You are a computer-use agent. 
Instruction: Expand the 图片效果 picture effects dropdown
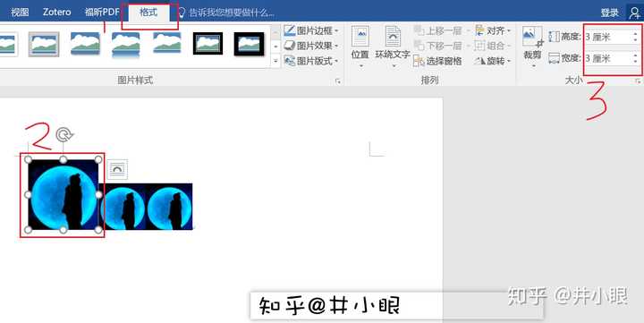coord(336,46)
